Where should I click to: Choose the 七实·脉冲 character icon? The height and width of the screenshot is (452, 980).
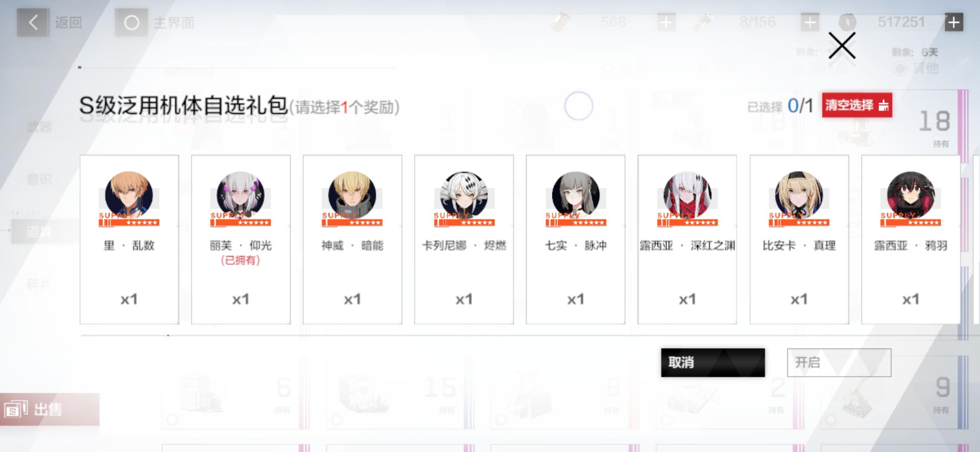(575, 195)
